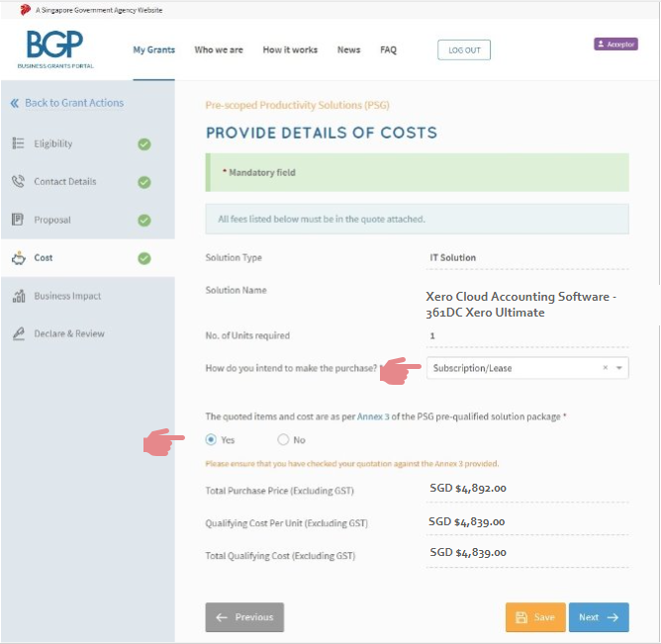Click the Declare & Review pen icon
The image size is (661, 644).
(x=18, y=333)
